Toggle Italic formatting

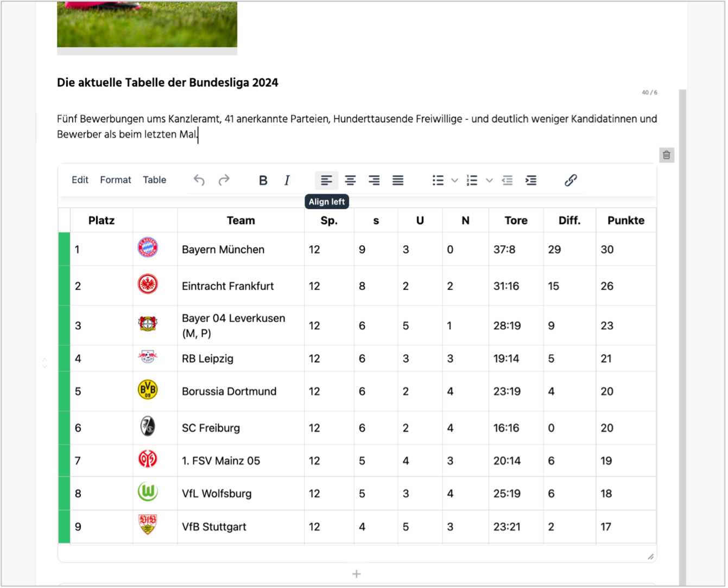click(287, 180)
